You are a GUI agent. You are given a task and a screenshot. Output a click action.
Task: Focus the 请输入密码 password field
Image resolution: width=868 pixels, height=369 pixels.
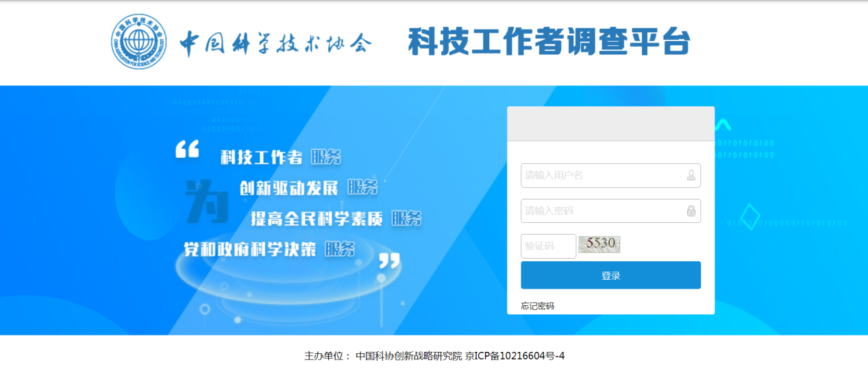point(603,211)
